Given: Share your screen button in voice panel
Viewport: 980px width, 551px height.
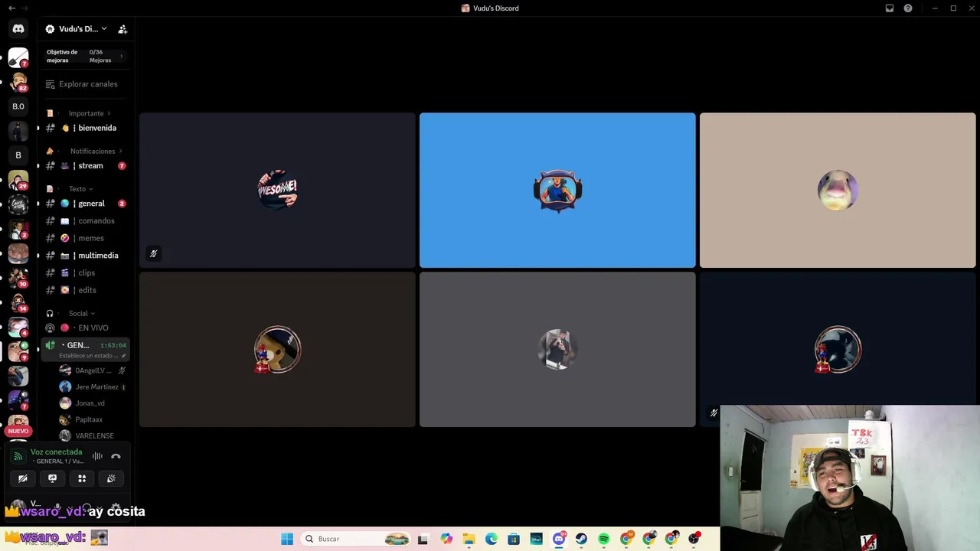Looking at the screenshot, I should click(52, 478).
